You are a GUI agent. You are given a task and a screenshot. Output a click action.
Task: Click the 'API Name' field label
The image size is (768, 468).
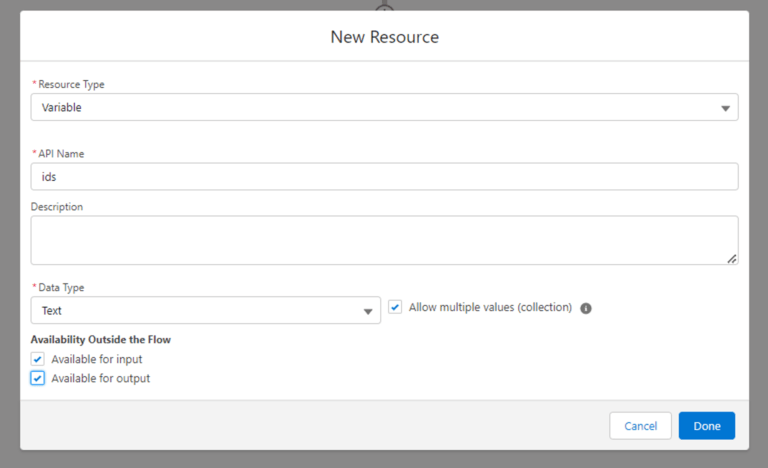click(x=61, y=154)
